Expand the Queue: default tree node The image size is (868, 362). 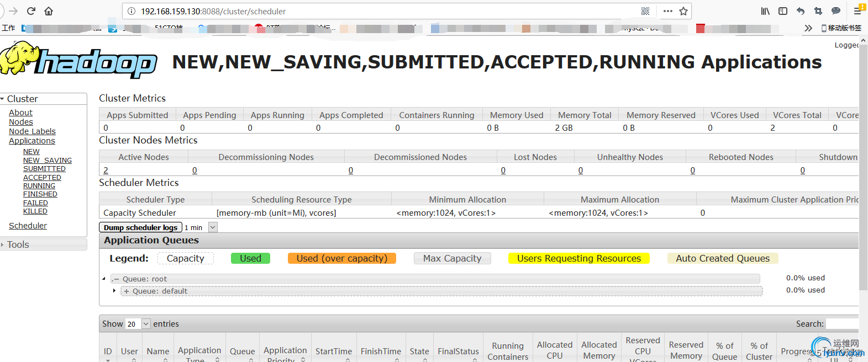click(114, 291)
